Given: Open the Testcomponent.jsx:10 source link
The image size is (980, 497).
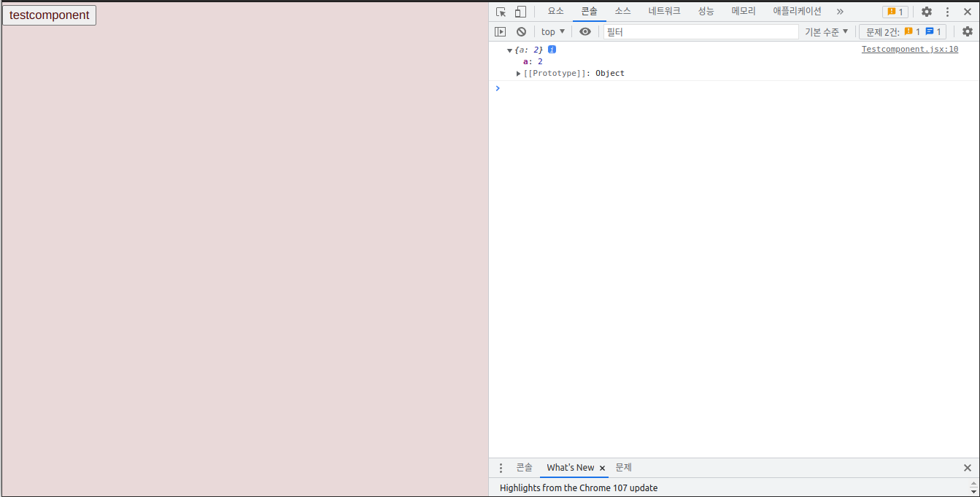Looking at the screenshot, I should pyautogui.click(x=910, y=50).
